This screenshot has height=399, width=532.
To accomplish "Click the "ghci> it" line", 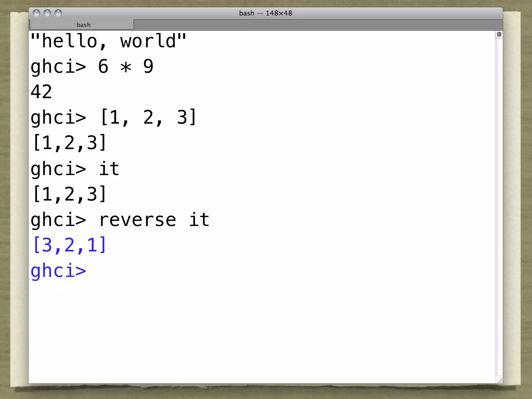I will point(75,169).
